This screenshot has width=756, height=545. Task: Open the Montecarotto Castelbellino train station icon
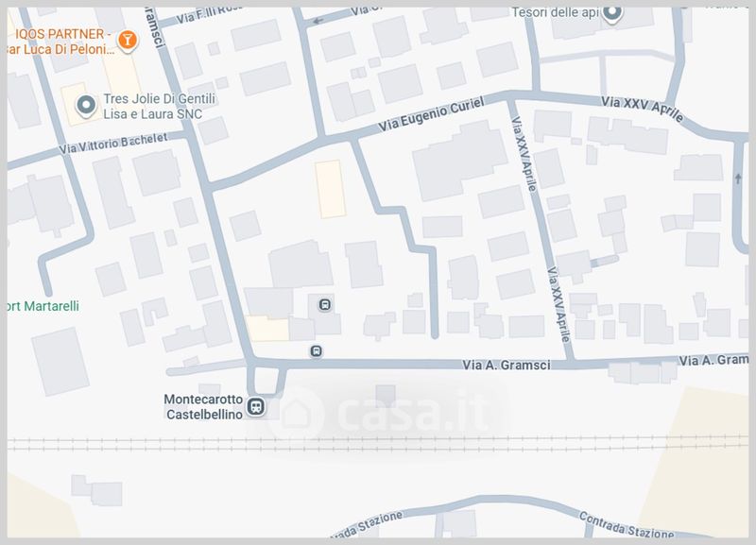pyautogui.click(x=255, y=407)
